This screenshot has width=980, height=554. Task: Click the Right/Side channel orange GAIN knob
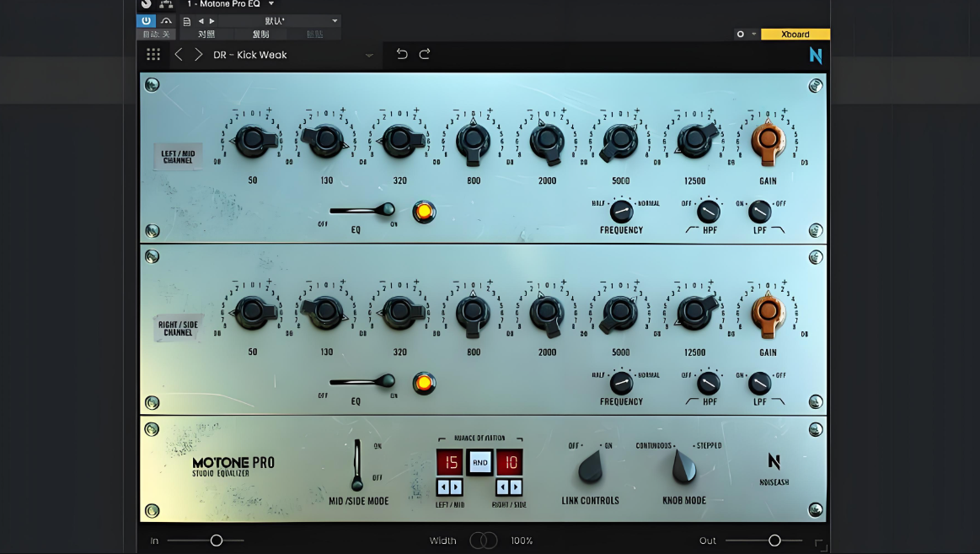coord(768,313)
